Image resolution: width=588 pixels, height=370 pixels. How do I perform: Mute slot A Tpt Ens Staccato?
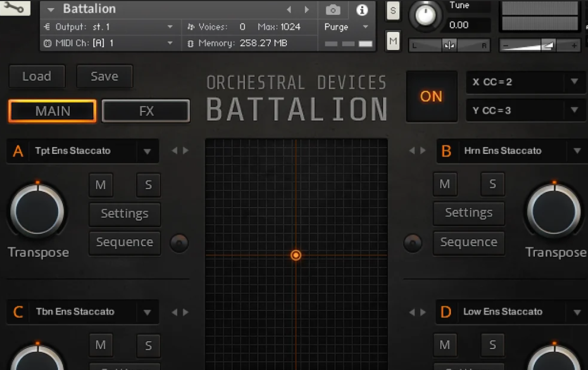(100, 185)
